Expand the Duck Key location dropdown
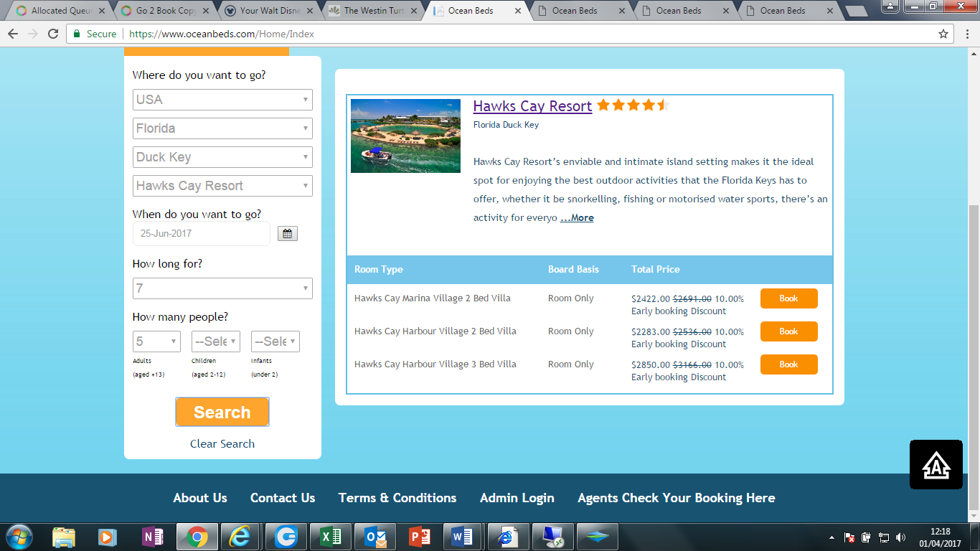 click(222, 157)
